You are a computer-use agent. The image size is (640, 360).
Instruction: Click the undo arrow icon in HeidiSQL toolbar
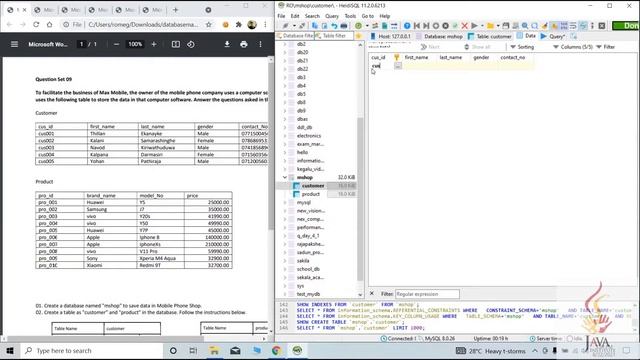pos(334,26)
